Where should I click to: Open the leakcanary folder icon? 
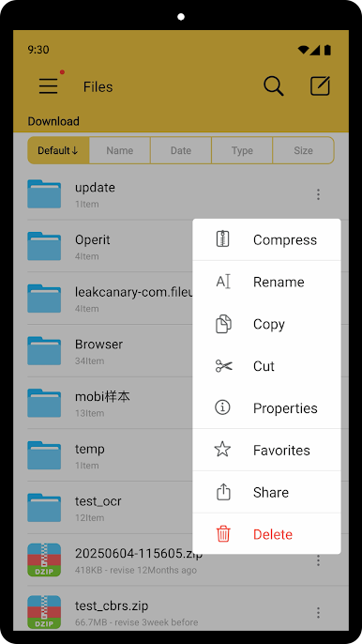[44, 299]
